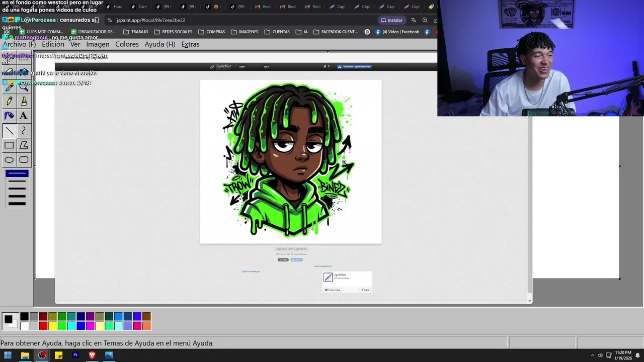Viewport: 644px width, 362px height.
Task: Open the Imagen menu
Action: (98, 44)
